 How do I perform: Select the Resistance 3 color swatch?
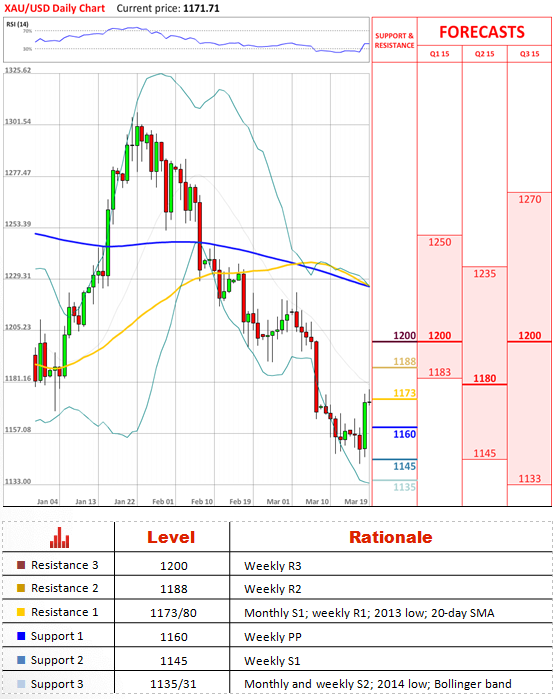pos(21,565)
